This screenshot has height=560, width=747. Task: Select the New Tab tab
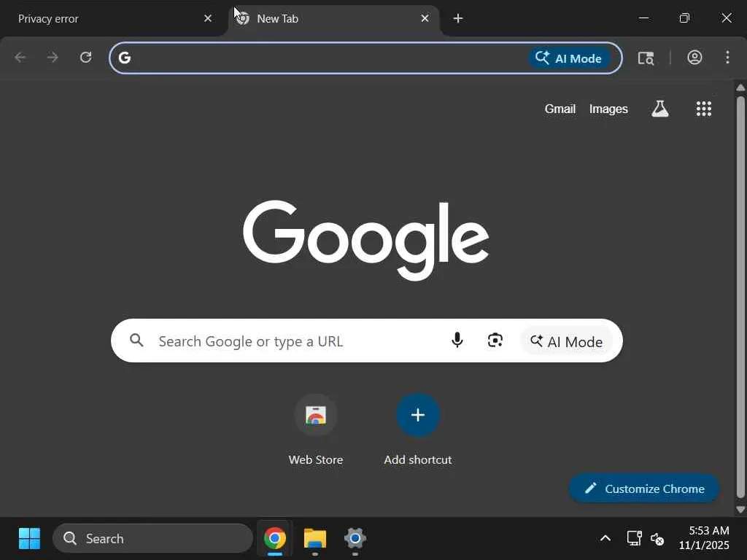point(333,18)
